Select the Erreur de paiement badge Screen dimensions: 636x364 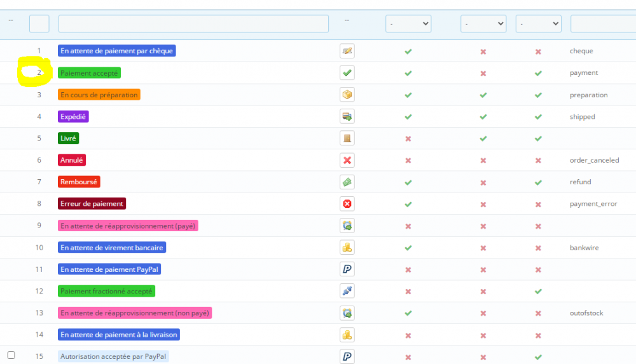[x=92, y=204]
